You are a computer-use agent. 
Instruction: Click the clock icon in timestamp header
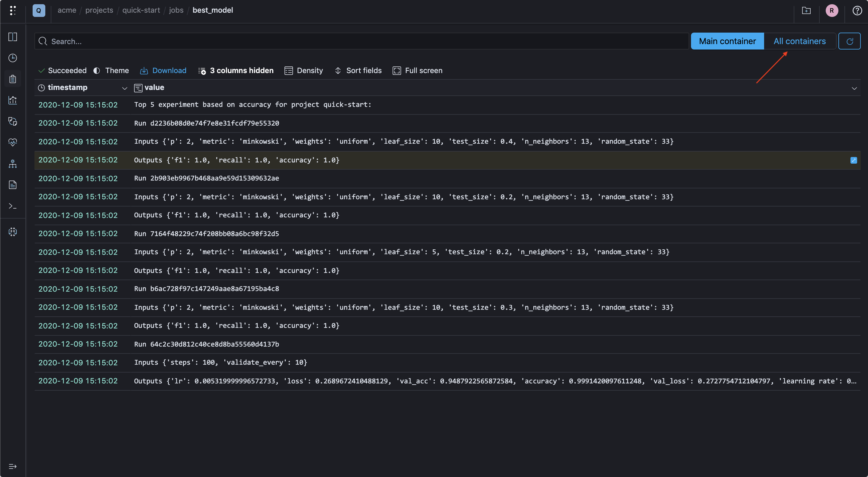pyautogui.click(x=41, y=88)
